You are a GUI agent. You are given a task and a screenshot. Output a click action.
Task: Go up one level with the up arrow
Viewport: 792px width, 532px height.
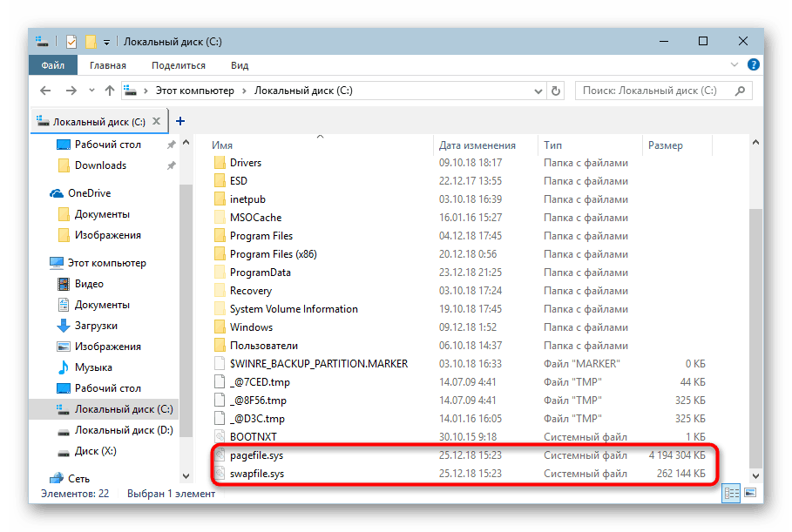pyautogui.click(x=110, y=91)
